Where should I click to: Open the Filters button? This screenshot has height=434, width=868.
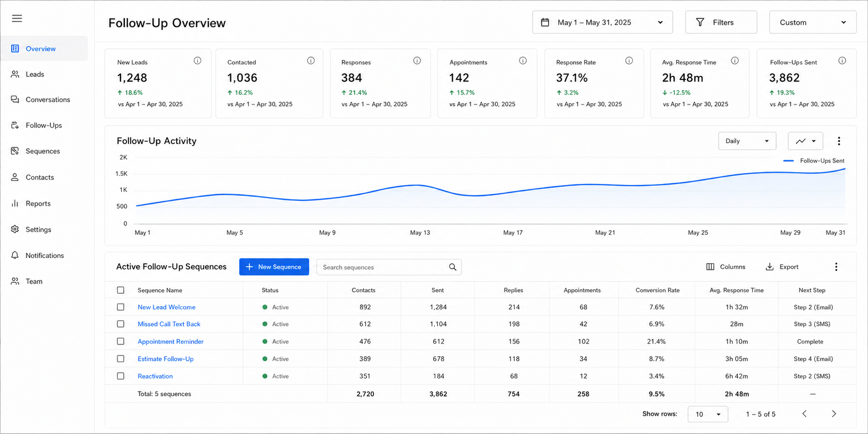click(721, 23)
